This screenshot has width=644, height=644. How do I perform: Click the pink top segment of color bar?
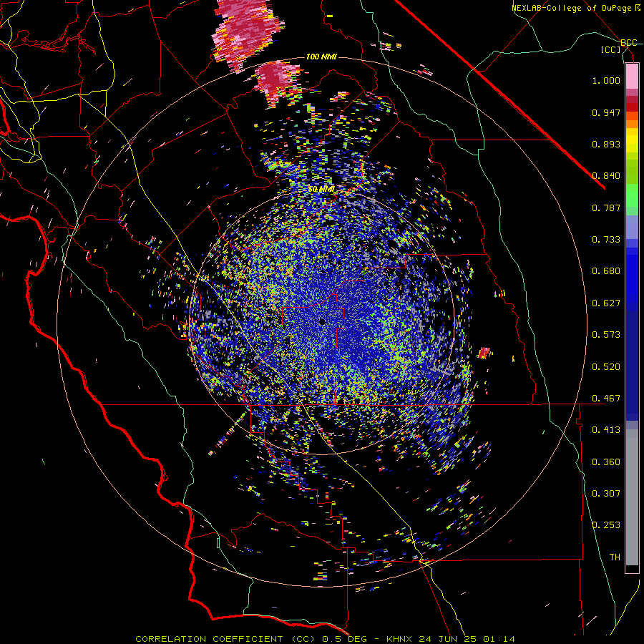pos(632,76)
